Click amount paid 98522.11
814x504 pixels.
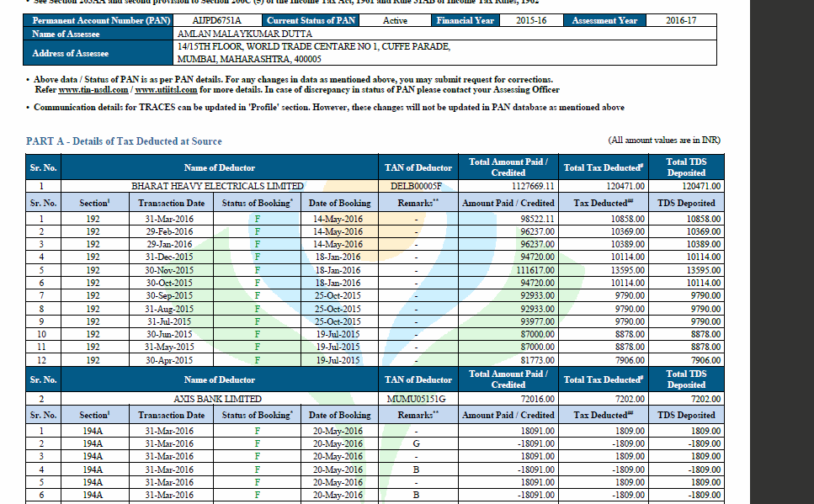point(537,219)
